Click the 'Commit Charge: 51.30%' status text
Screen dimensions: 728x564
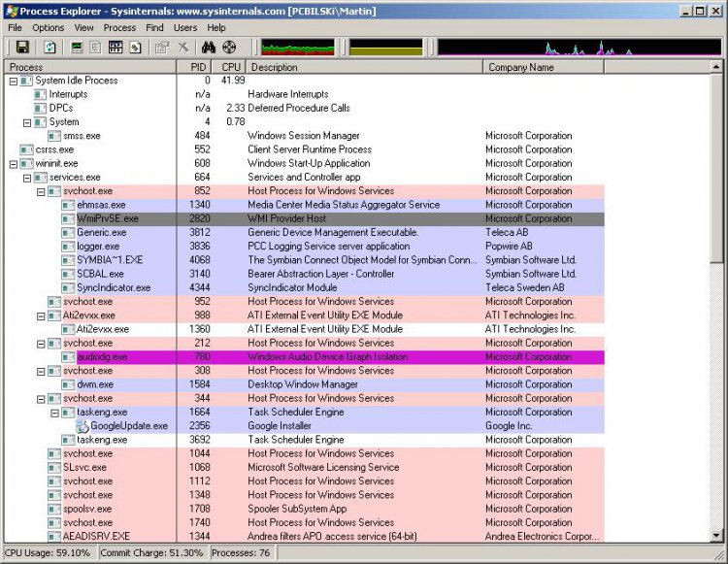pos(151,553)
